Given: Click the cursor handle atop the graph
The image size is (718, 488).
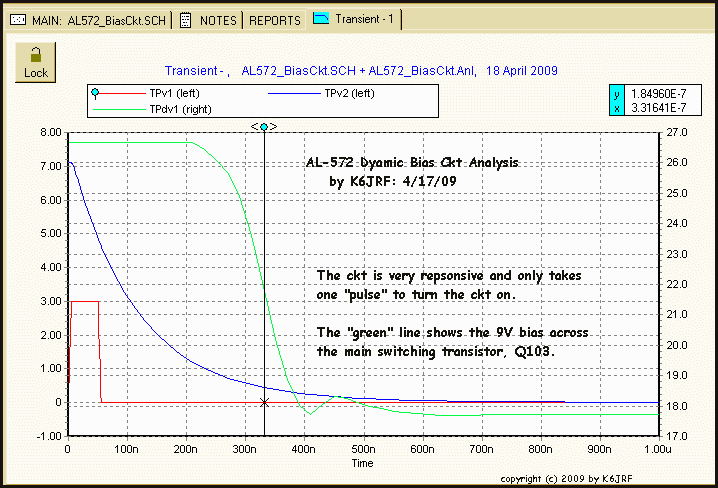Looking at the screenshot, I should coord(264,127).
